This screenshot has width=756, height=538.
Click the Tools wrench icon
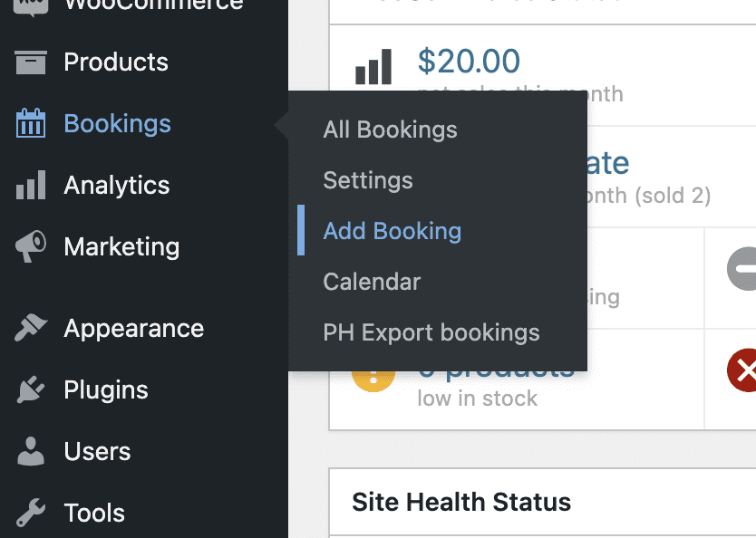pyautogui.click(x=31, y=513)
